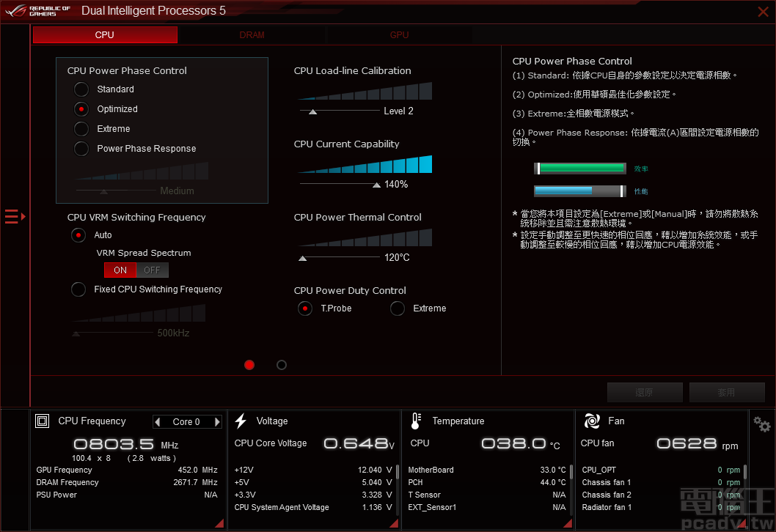This screenshot has width=776, height=532.
Task: Click the Chassis fan 1 row
Action: [x=661, y=483]
